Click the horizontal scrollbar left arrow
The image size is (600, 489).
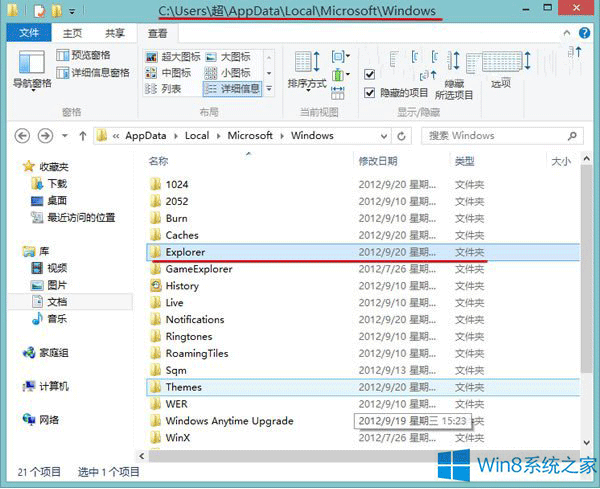tap(142, 456)
